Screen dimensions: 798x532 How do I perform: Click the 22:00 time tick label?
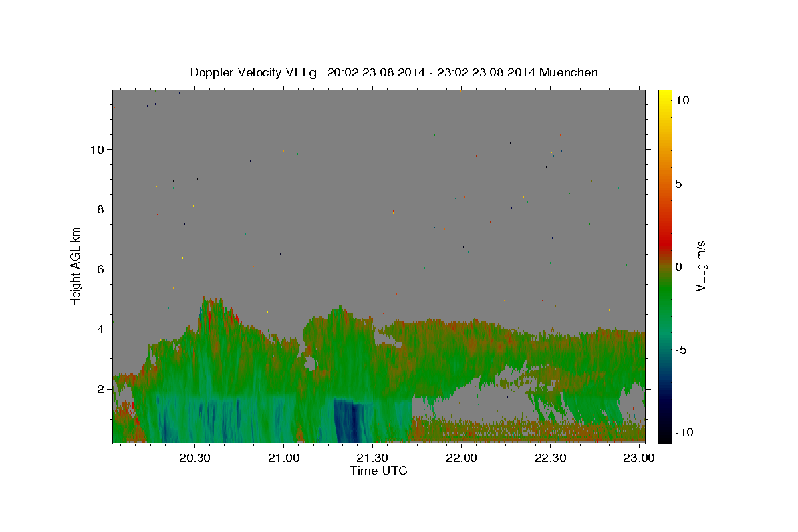coord(461,458)
